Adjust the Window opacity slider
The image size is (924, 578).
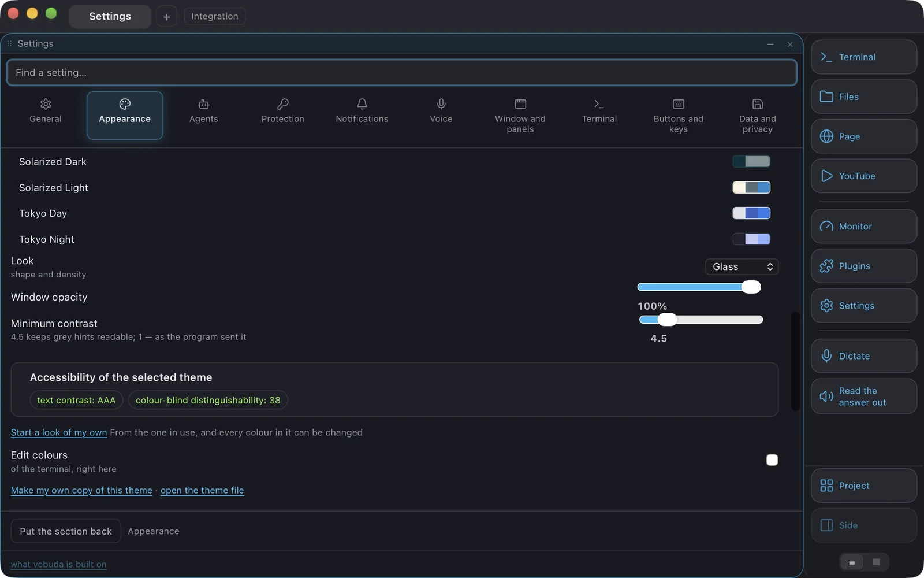(x=699, y=287)
